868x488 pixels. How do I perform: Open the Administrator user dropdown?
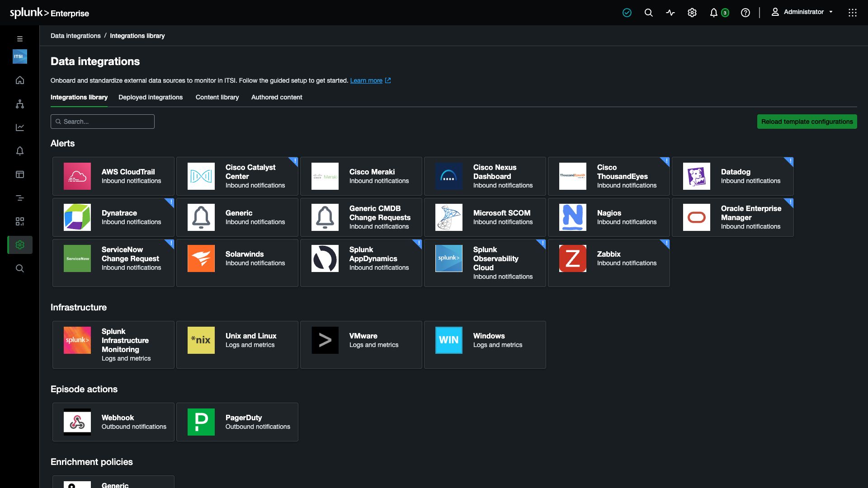pyautogui.click(x=802, y=12)
